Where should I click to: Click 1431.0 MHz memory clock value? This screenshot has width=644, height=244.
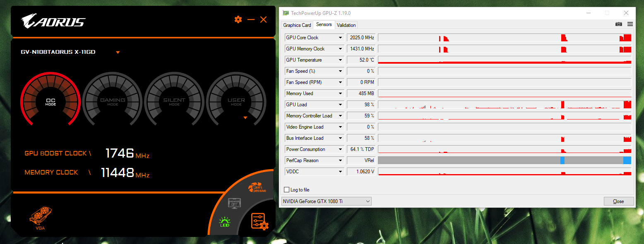point(361,49)
